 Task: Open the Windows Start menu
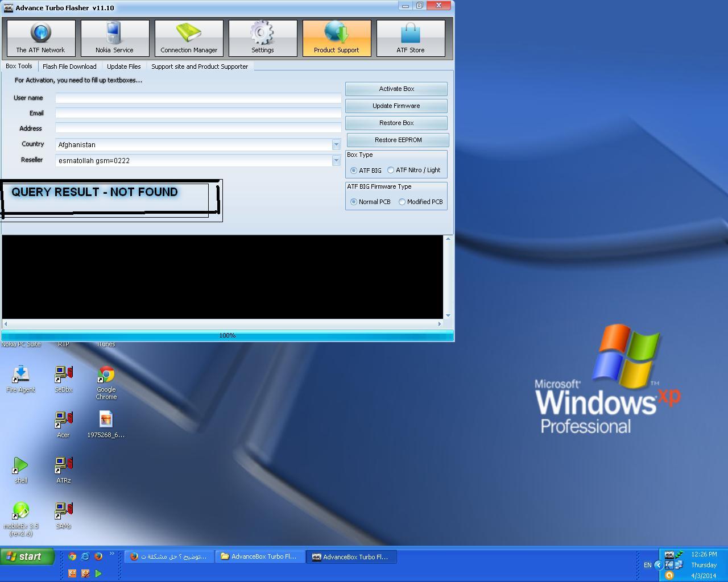tap(27, 557)
